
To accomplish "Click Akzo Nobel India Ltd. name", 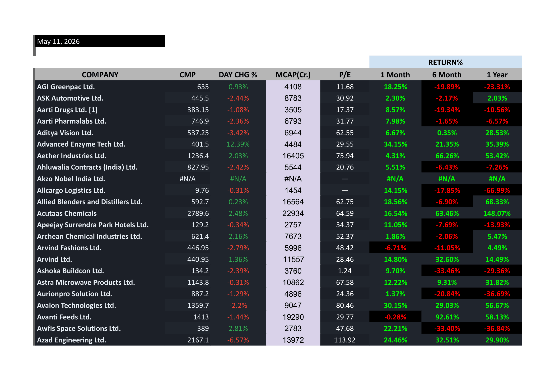I will [71, 179].
